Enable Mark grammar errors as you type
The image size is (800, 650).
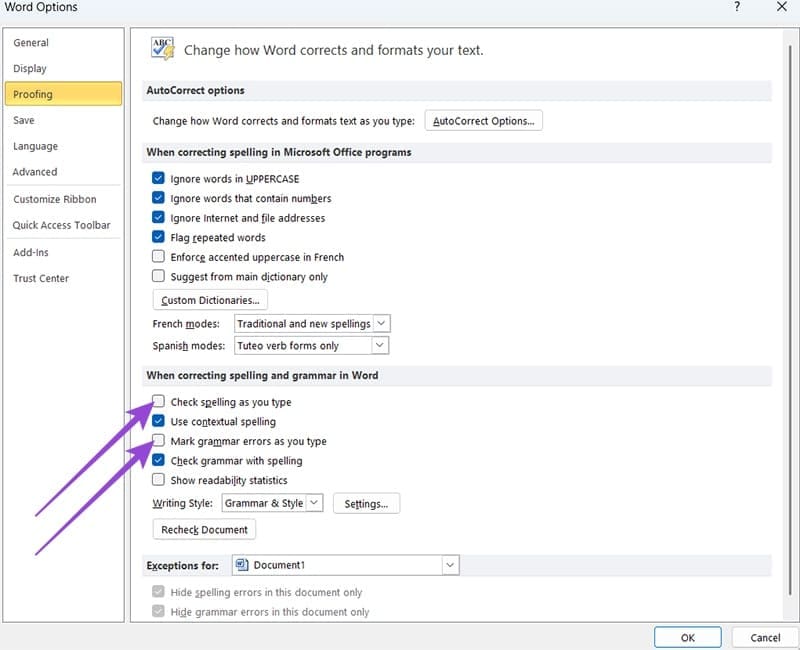click(158, 440)
